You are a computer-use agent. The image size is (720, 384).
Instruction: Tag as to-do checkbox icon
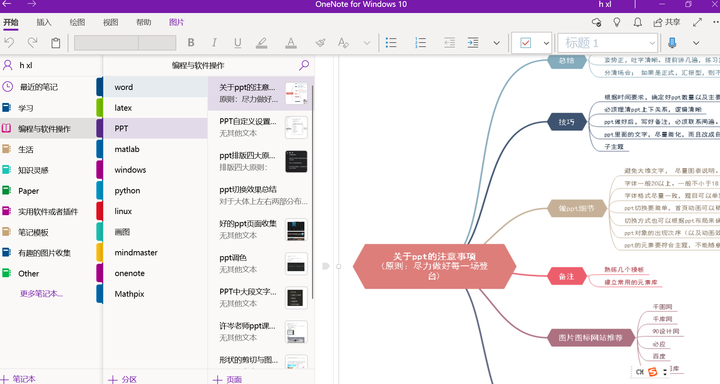coord(525,43)
